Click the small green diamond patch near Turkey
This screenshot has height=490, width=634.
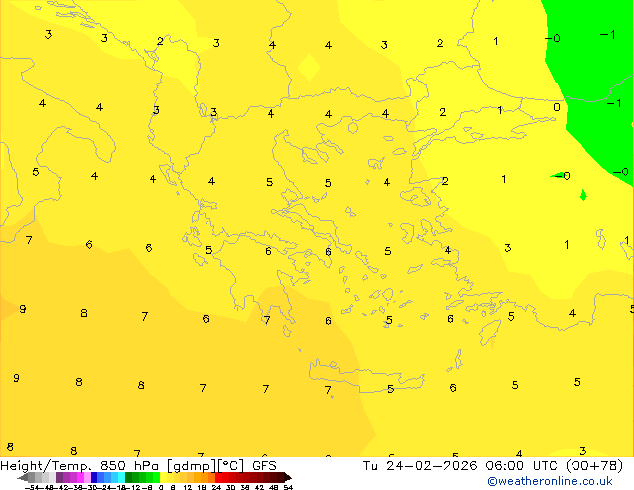[x=583, y=195]
